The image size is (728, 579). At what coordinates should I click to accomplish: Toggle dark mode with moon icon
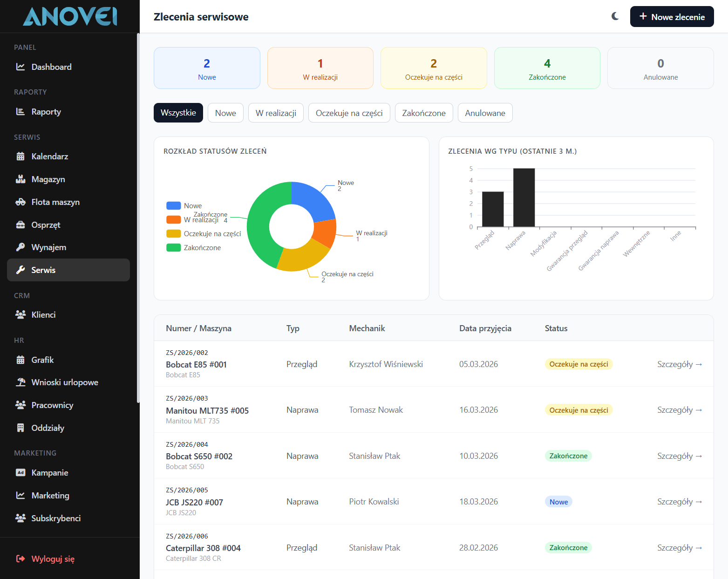coord(615,17)
